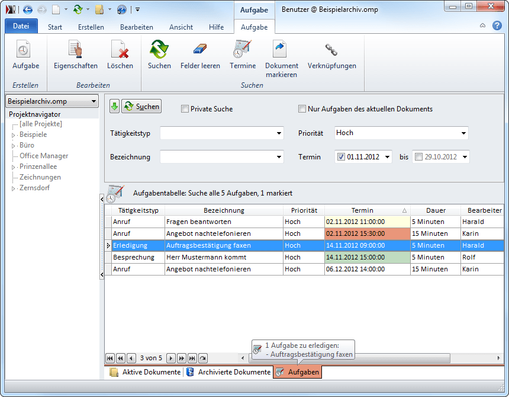Open the Tätigkeitstyp dropdown
The height and width of the screenshot is (397, 509).
pyautogui.click(x=279, y=133)
